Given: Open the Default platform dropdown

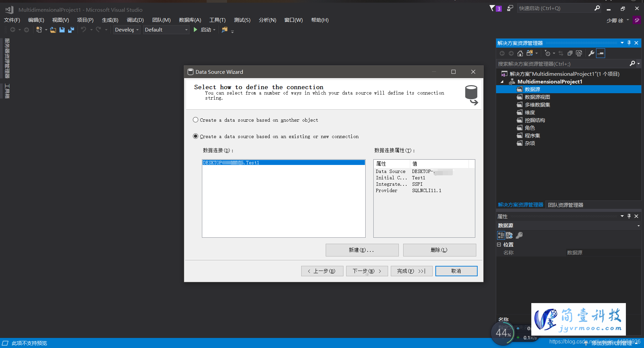Looking at the screenshot, I should point(166,30).
